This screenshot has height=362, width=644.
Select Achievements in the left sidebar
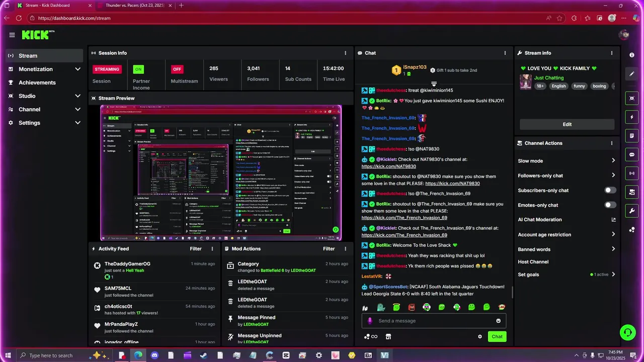click(44, 82)
